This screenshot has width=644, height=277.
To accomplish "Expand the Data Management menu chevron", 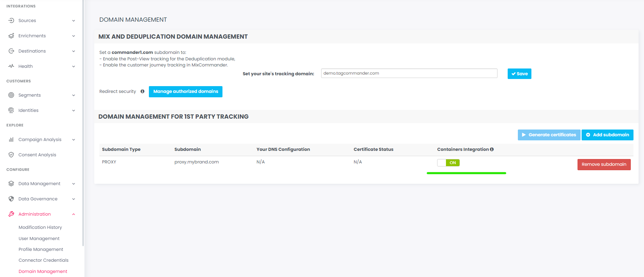I will (74, 184).
